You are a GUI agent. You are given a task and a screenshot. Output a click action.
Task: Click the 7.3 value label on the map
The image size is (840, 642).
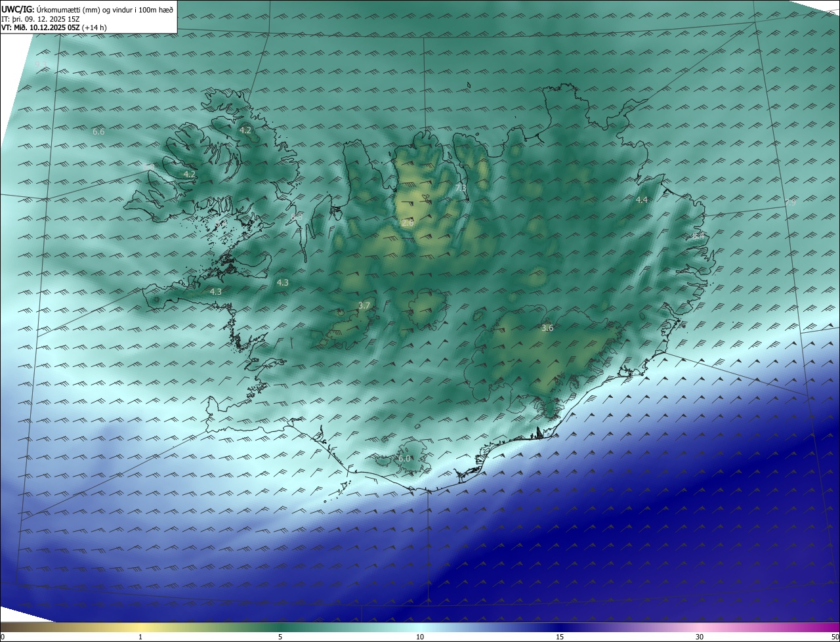pyautogui.click(x=461, y=188)
